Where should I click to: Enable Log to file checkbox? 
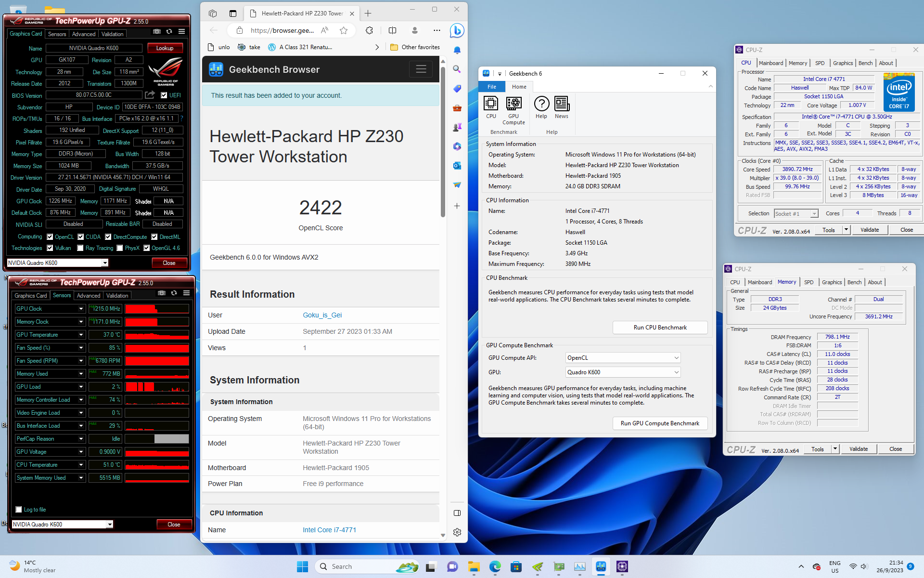click(19, 510)
